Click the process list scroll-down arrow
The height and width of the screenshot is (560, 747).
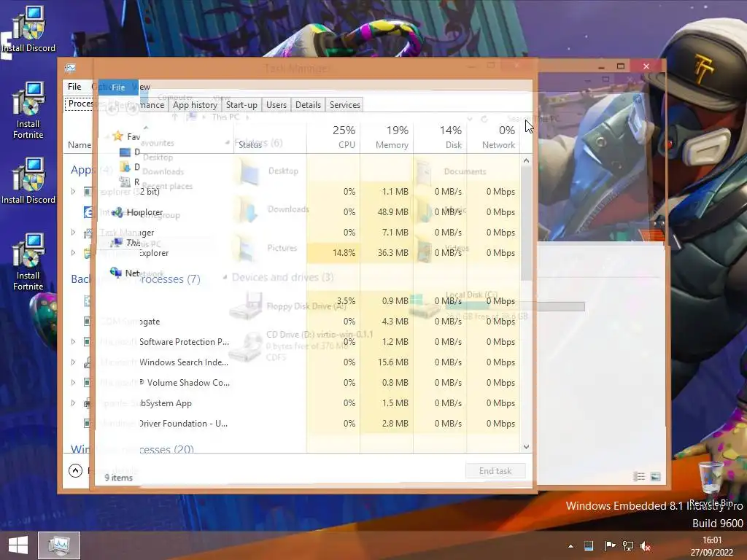pos(526,447)
